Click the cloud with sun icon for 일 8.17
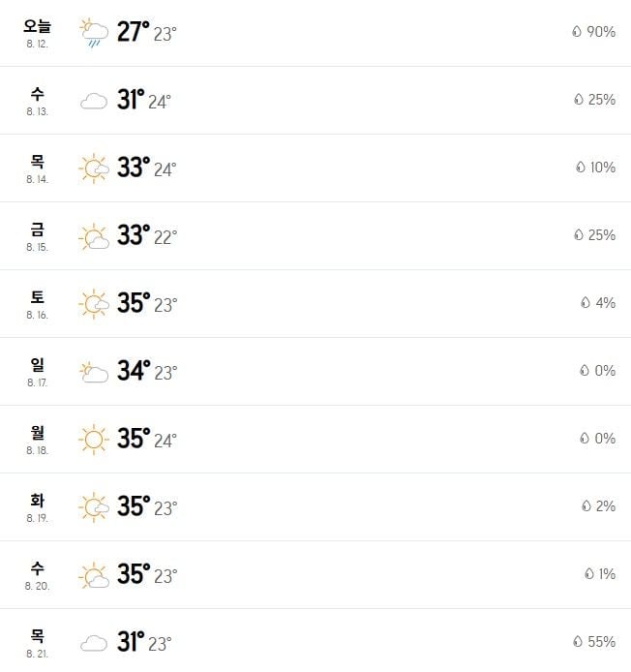Screen dimensions: 631x672 [94, 372]
